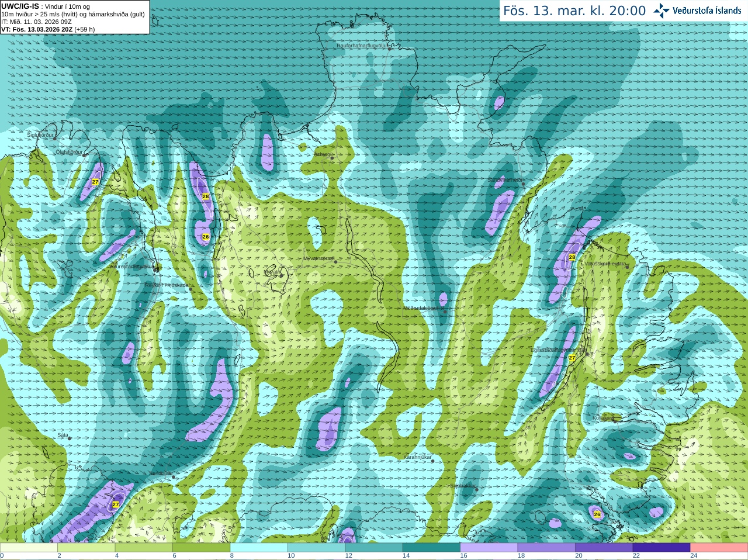Select the 2–4 m/s light green swatch

pyautogui.click(x=86, y=548)
